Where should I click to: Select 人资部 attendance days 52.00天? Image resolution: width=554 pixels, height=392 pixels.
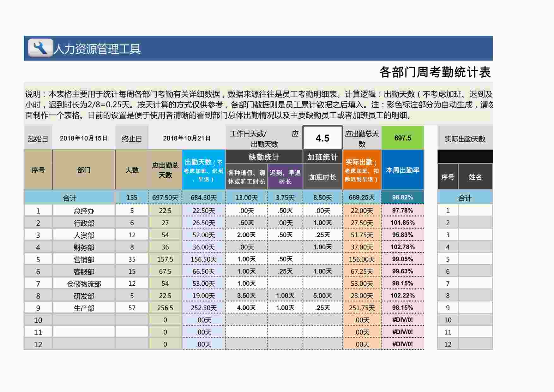tap(204, 235)
